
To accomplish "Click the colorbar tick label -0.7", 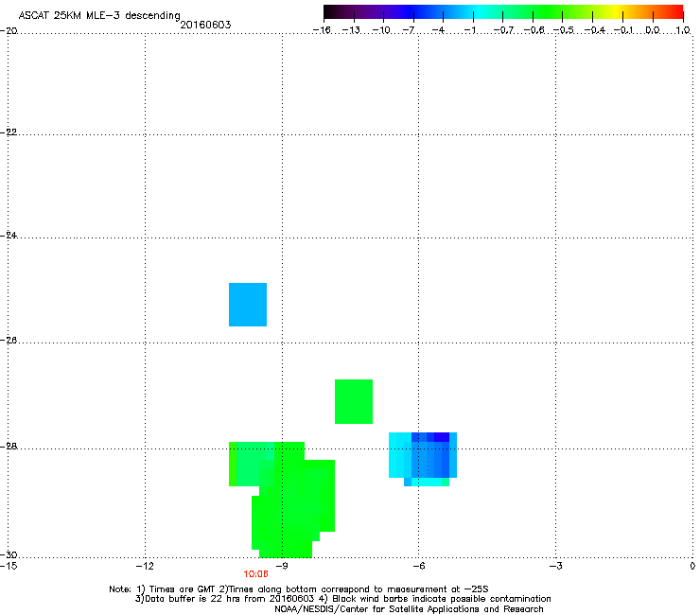I will point(503,30).
